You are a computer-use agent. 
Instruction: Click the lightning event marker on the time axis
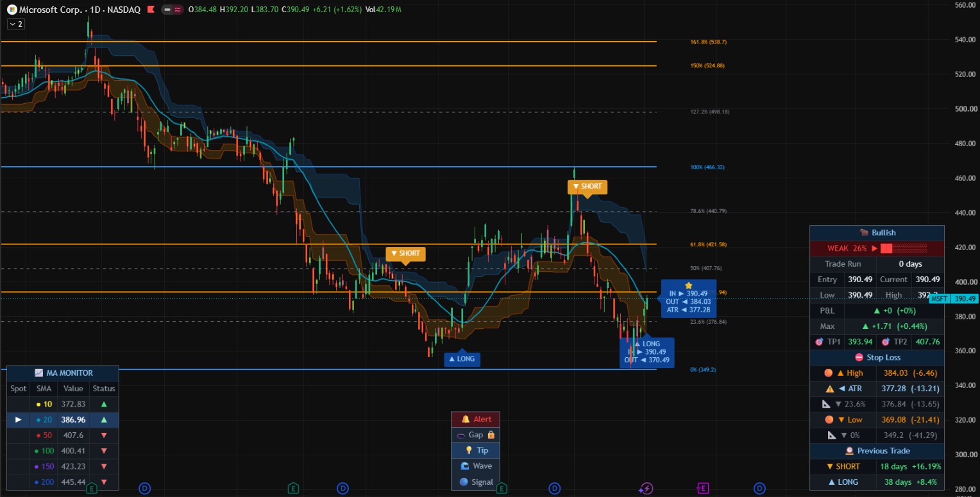646,489
